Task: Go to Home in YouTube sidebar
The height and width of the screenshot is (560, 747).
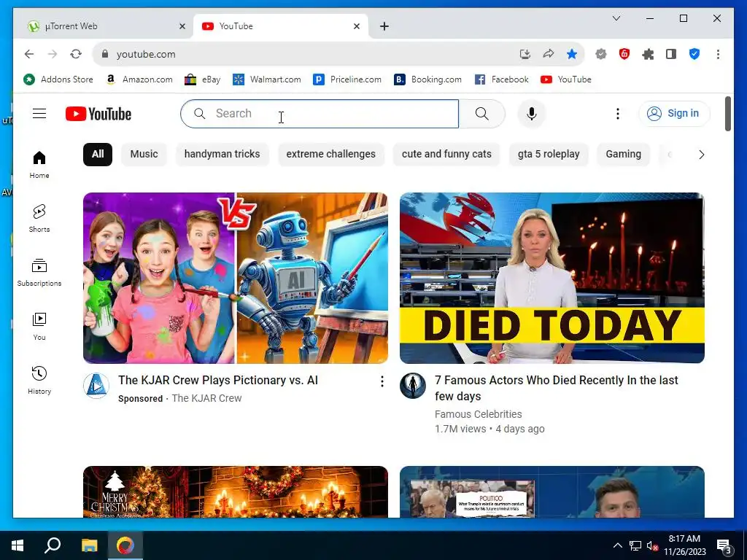Action: point(39,164)
